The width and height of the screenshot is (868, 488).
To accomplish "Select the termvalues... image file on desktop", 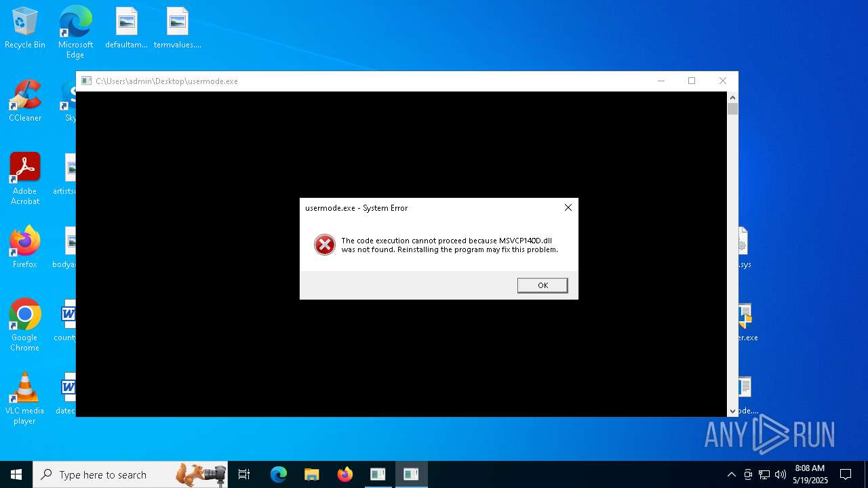I will coord(178,28).
